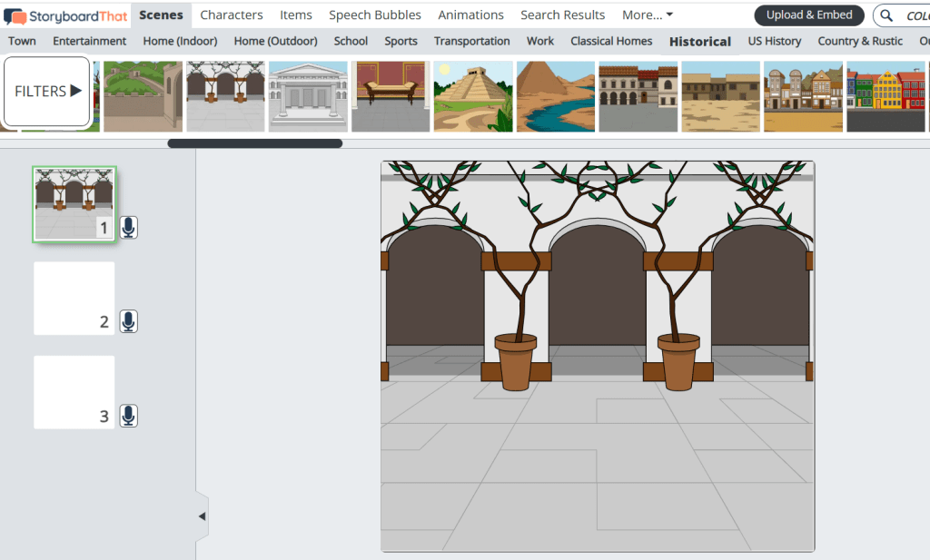Click the Upload & Embed button
Image resolution: width=930 pixels, height=560 pixels.
(808, 15)
